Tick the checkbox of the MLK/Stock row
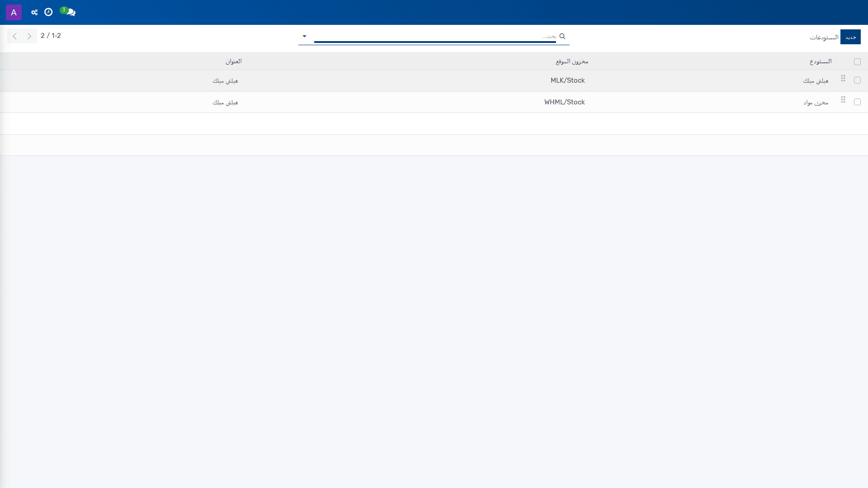Viewport: 868px width, 488px height. (857, 80)
